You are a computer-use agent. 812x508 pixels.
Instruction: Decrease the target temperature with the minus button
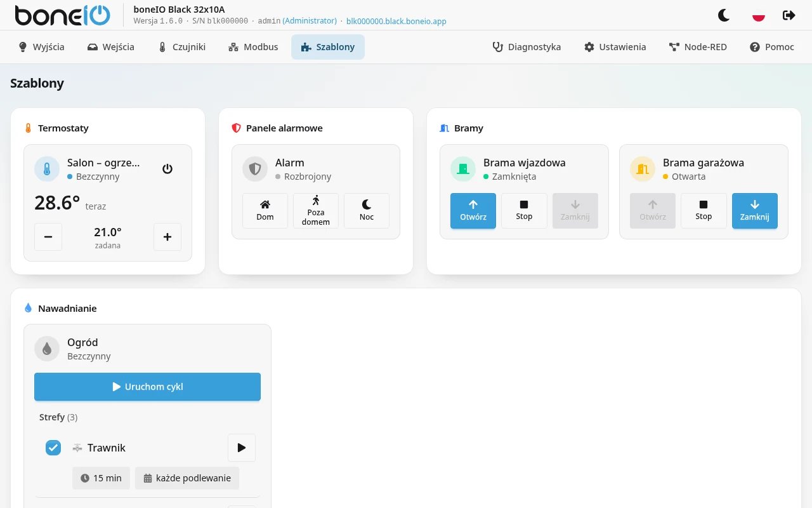click(48, 237)
